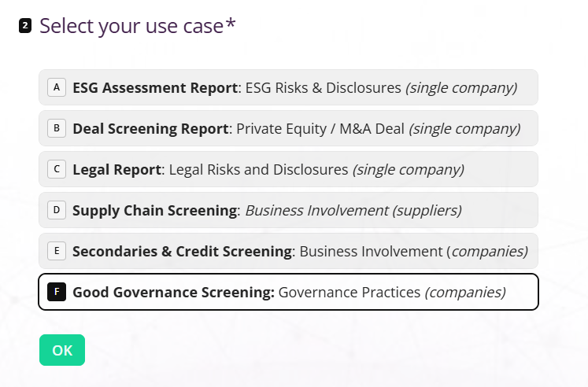Click the 'Select your use case' heading
Image resolution: width=588 pixels, height=387 pixels.
138,26
